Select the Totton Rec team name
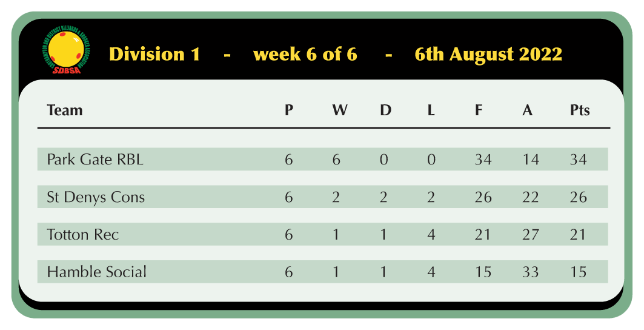This screenshot has height=330, width=644. (x=83, y=235)
